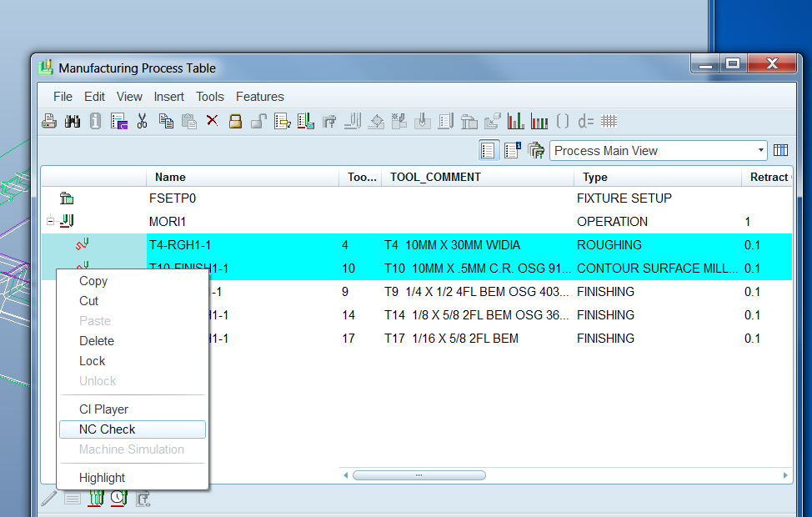
Task: Click the machine clamp icon at bottom
Action: [143, 499]
